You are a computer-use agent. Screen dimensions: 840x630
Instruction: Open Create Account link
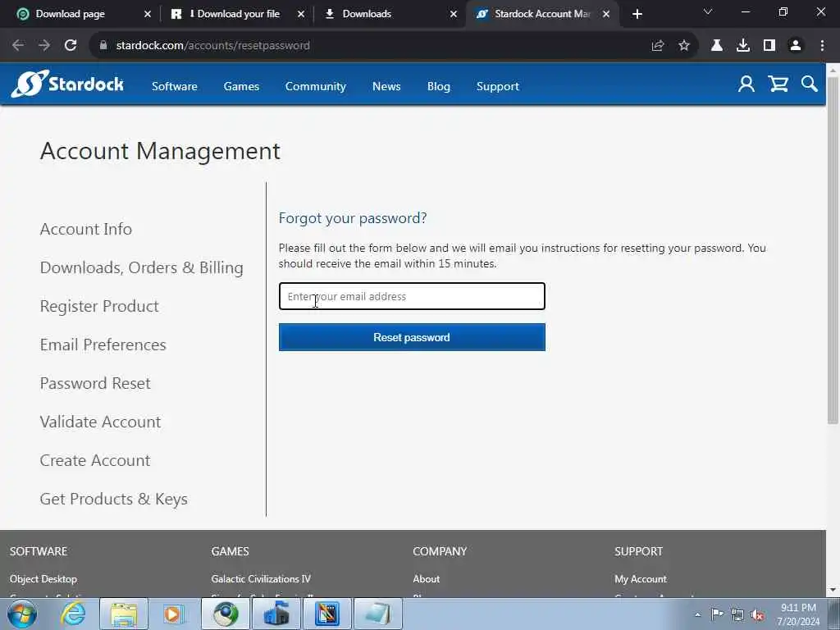pyautogui.click(x=95, y=460)
